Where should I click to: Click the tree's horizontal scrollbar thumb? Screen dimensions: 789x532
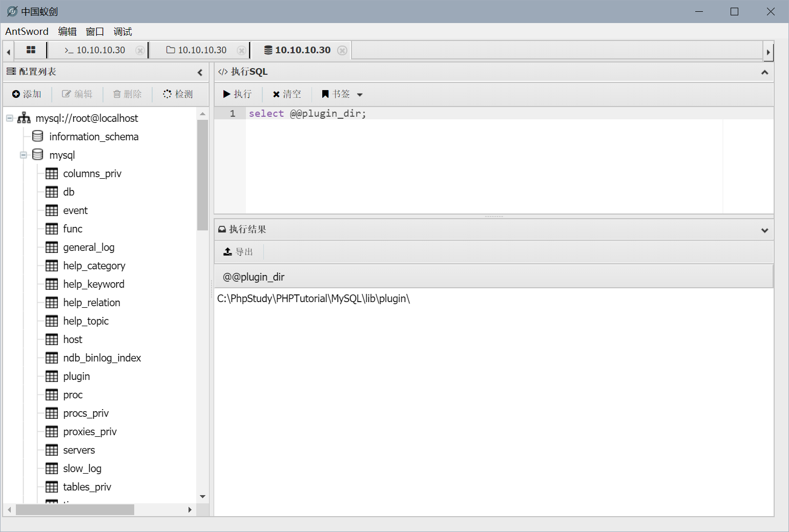pyautogui.click(x=75, y=510)
